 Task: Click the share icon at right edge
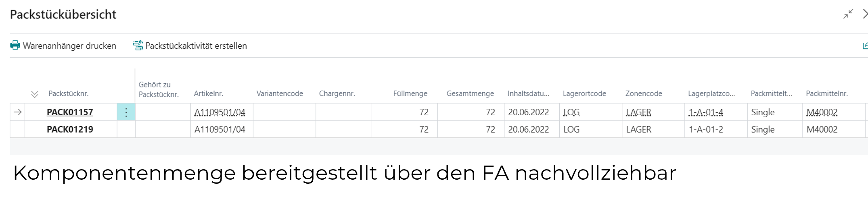865,46
